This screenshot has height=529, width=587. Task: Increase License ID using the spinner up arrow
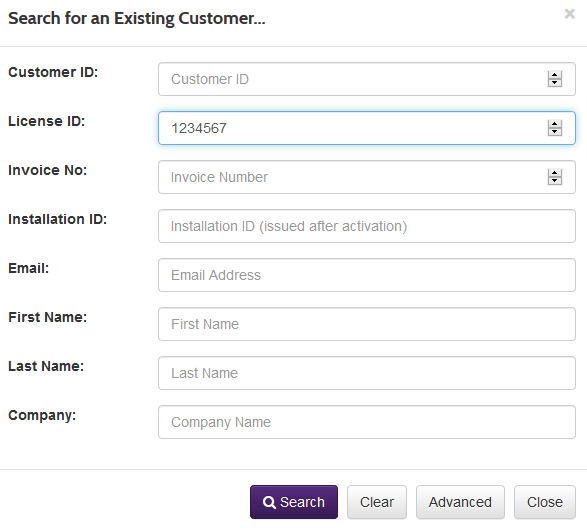coord(555,124)
